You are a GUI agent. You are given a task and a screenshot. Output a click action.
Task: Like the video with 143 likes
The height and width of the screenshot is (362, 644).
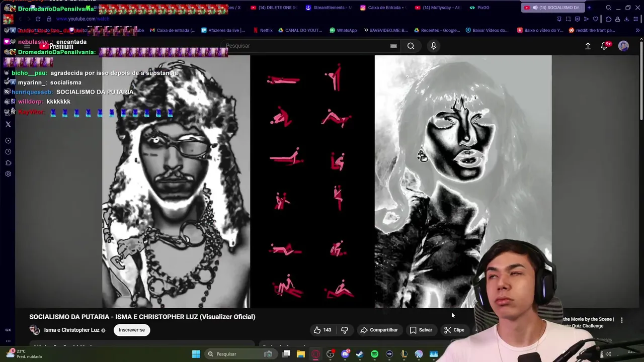pyautogui.click(x=322, y=330)
